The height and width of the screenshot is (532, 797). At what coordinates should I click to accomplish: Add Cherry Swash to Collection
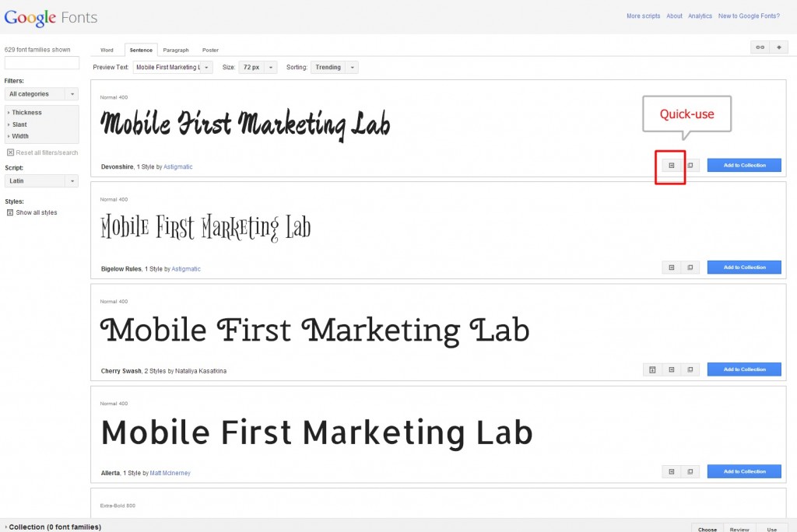click(x=744, y=369)
